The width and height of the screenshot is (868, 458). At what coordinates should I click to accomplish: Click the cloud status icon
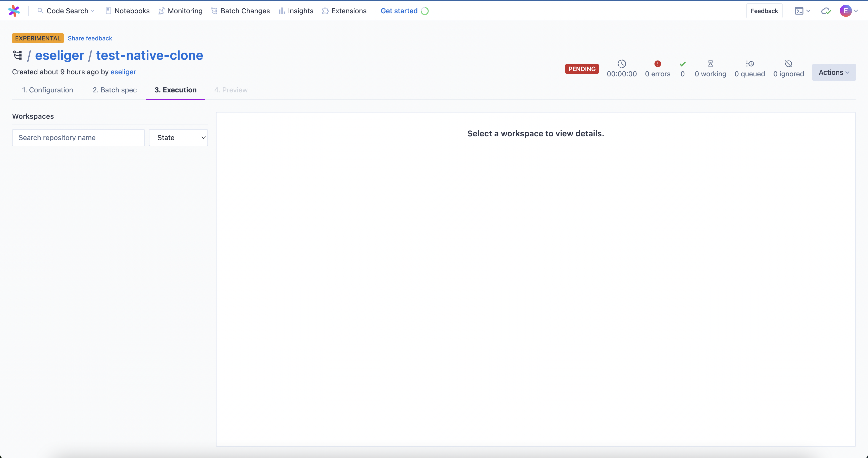point(826,11)
